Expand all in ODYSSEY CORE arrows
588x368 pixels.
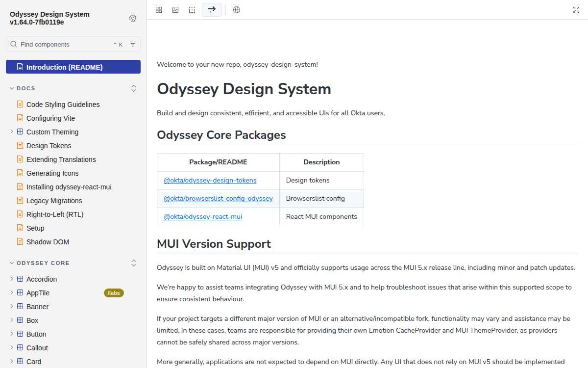coord(134,263)
